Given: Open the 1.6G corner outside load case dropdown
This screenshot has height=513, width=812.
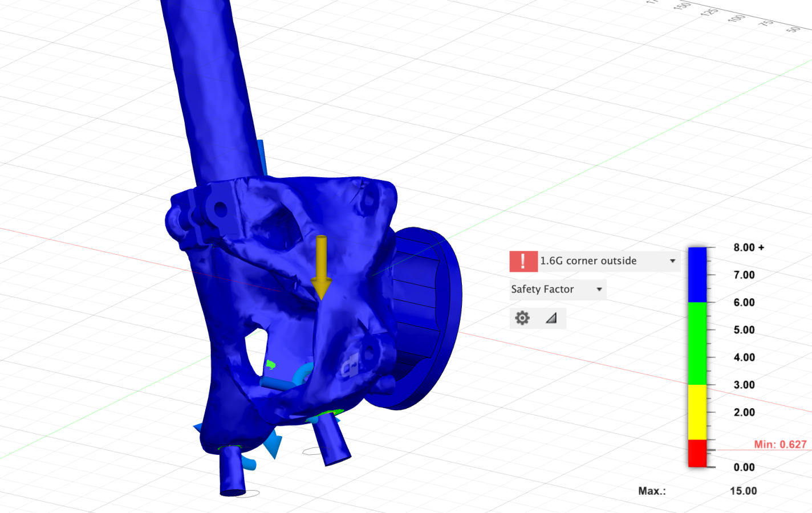Looking at the screenshot, I should pos(672,261).
